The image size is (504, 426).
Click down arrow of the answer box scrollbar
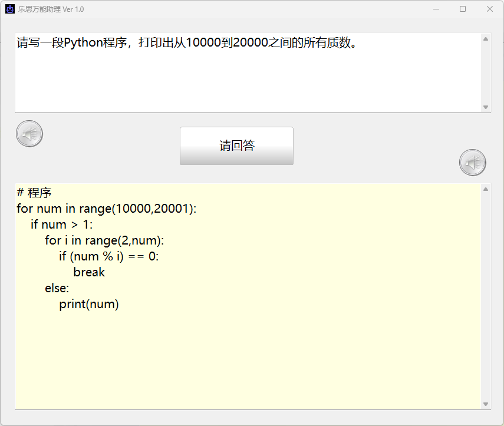(486, 404)
